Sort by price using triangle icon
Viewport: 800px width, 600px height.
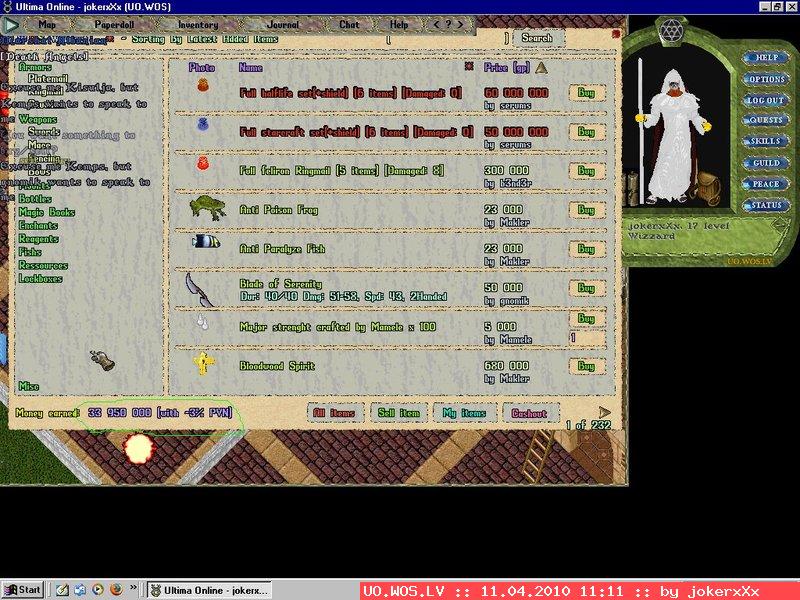pos(541,67)
